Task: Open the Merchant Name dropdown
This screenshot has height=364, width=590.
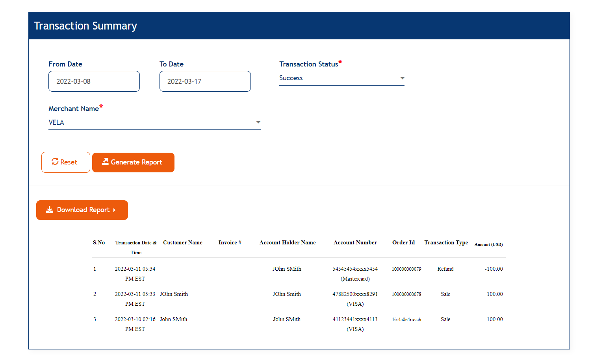Action: click(x=258, y=122)
